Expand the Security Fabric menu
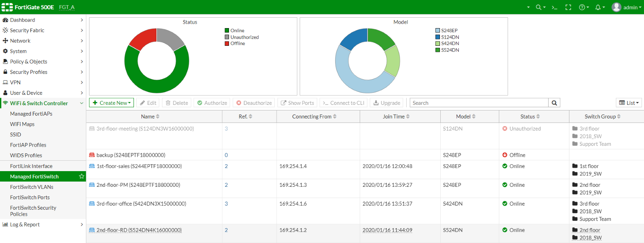This screenshot has height=243, width=644. [x=43, y=30]
